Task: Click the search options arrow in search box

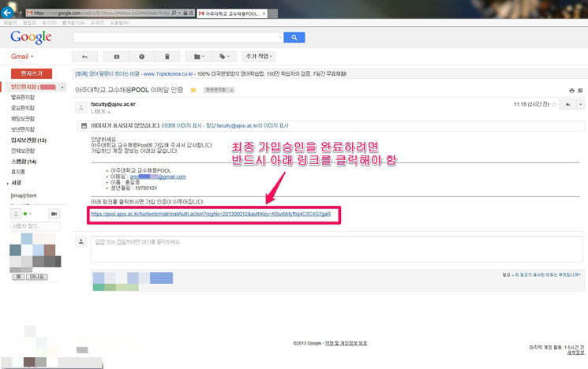Action: click(x=280, y=38)
